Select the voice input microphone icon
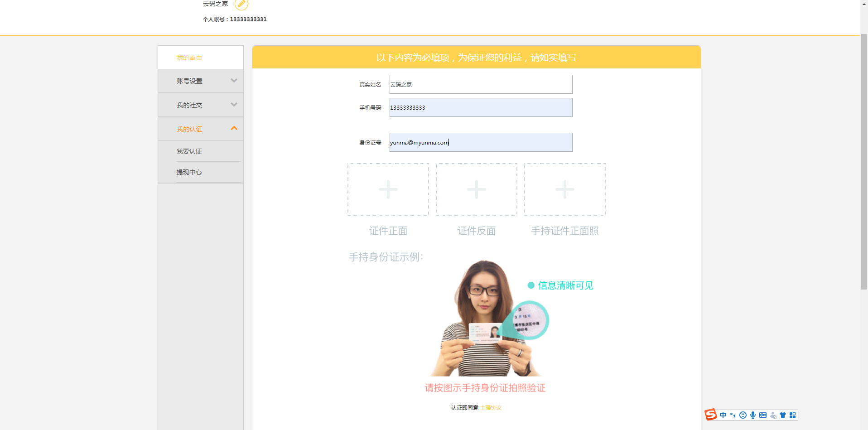Screen dimensions: 868x430 (x=753, y=415)
